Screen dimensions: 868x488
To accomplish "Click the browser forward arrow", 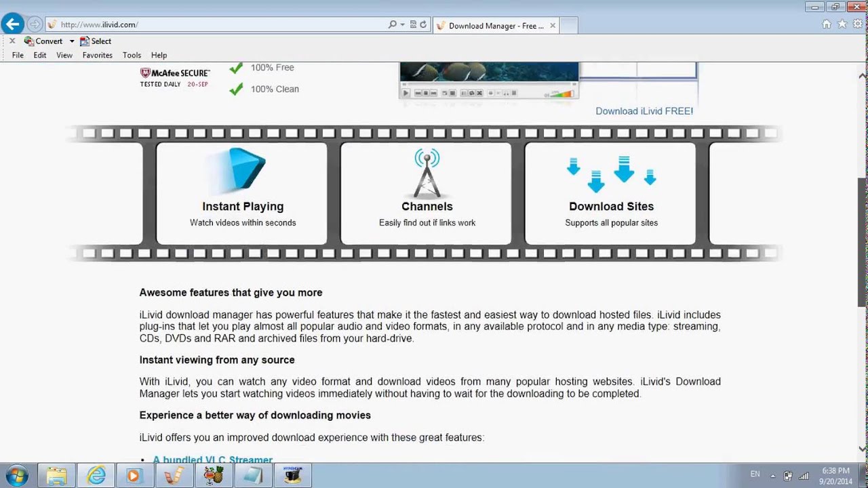I will 34,24.
